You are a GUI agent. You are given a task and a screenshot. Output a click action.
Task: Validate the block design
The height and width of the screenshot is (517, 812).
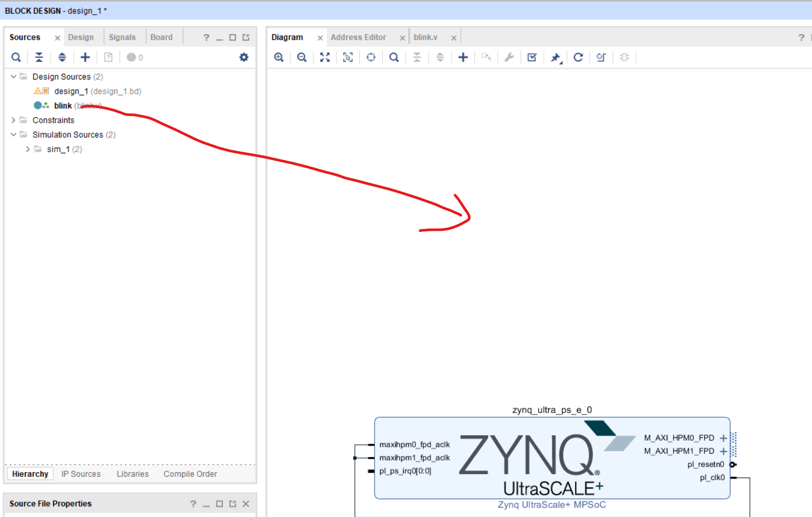tap(532, 57)
